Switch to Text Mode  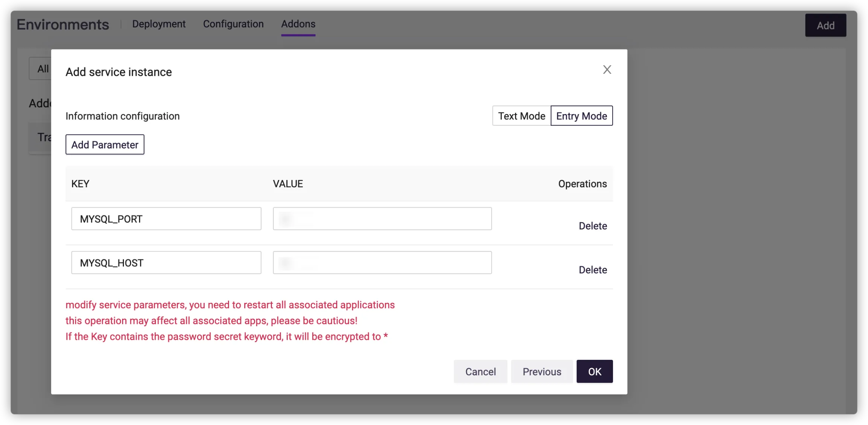click(521, 116)
